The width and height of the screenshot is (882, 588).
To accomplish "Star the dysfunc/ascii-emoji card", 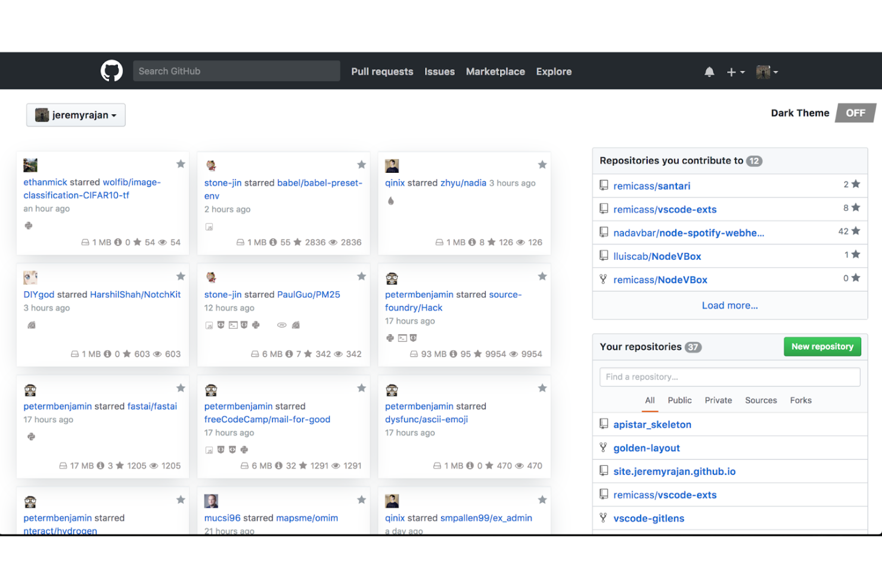I will pyautogui.click(x=542, y=388).
